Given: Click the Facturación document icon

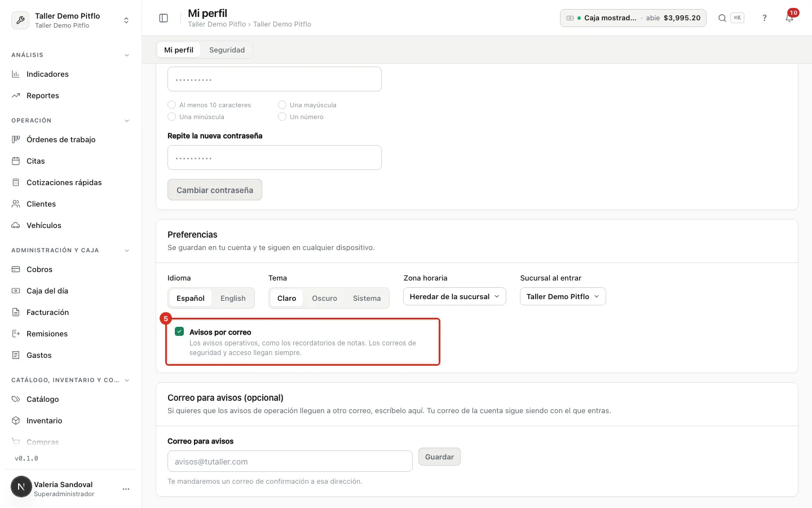Looking at the screenshot, I should pos(16,312).
